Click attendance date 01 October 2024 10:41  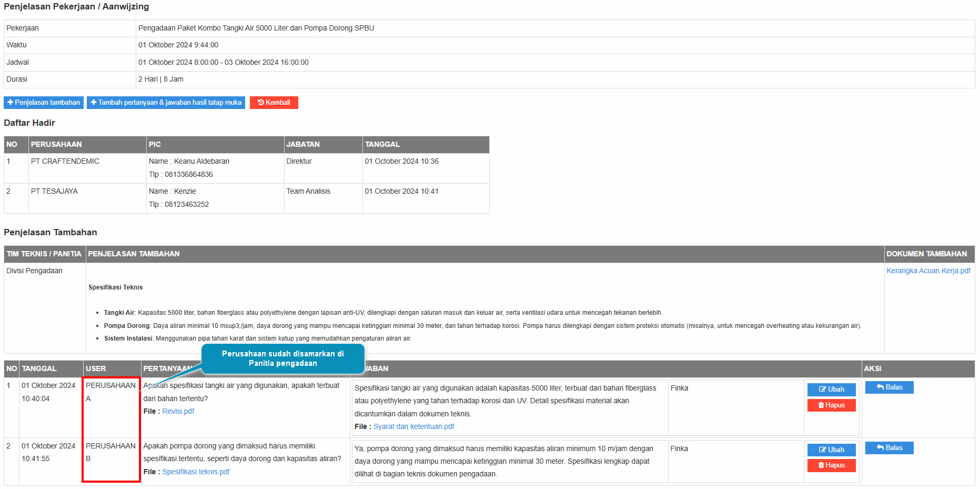pos(401,191)
